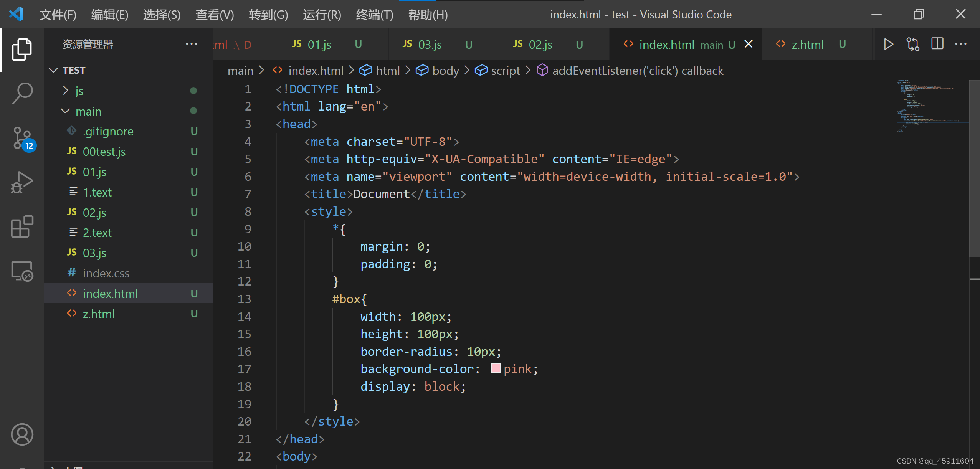
Task: Open explorer panel more actions ellipsis
Action: (x=192, y=44)
